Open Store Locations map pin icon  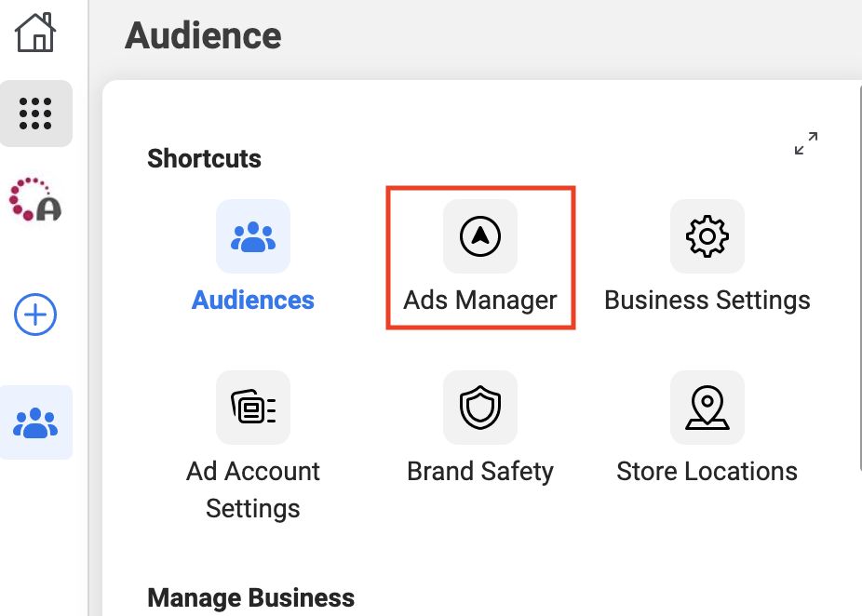point(707,408)
